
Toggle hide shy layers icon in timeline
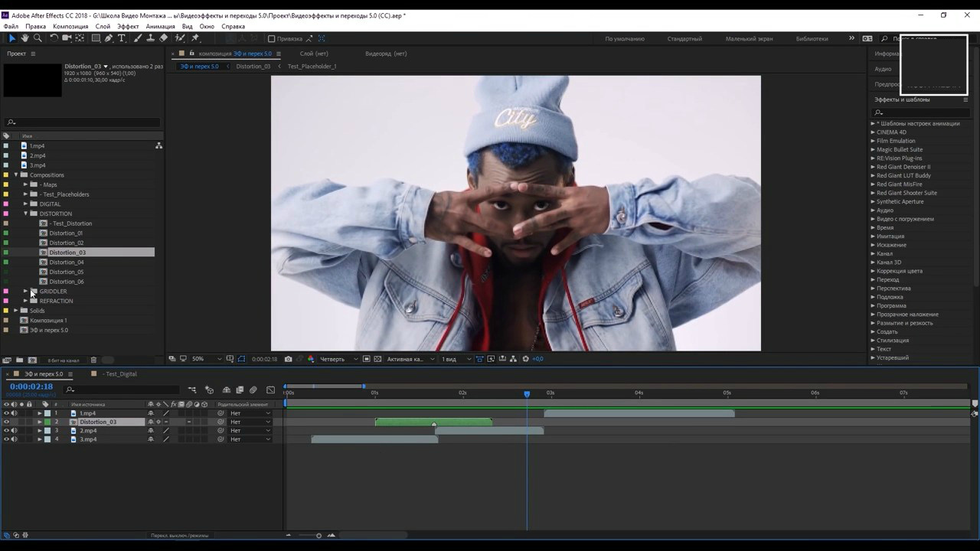(226, 390)
